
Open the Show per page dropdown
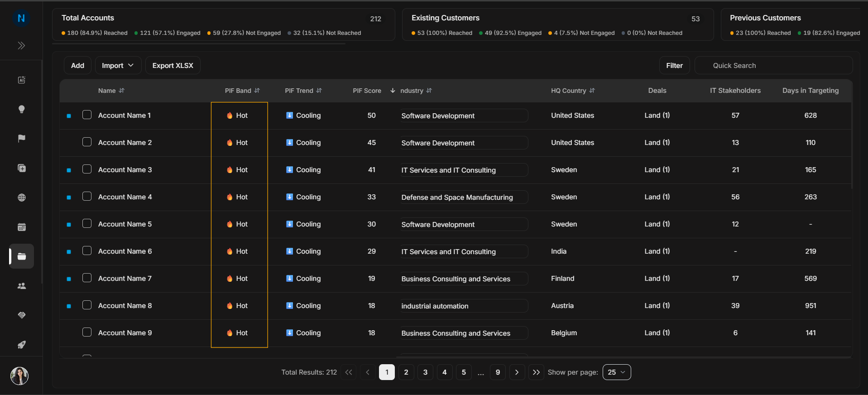(x=616, y=372)
